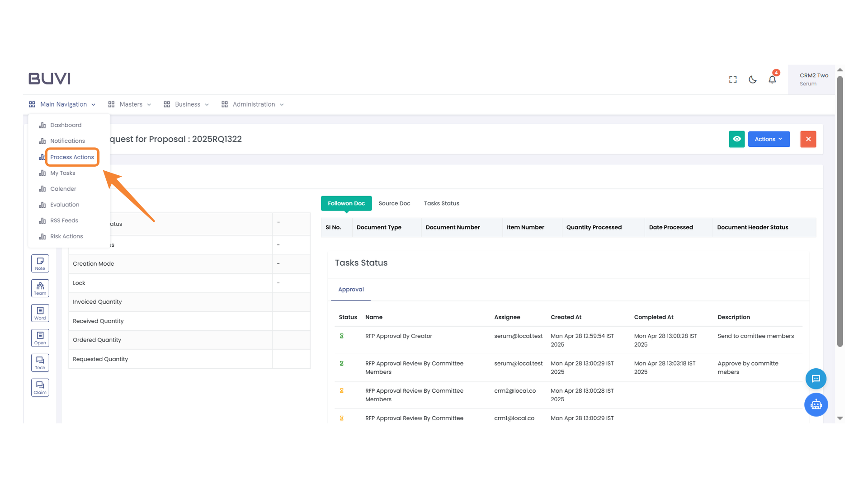Select the Team icon in the sidebar
This screenshot has height=488, width=868.
pos(40,288)
